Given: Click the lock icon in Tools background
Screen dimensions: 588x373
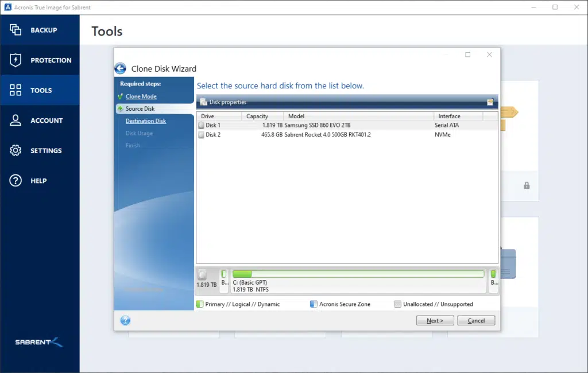Looking at the screenshot, I should pyautogui.click(x=527, y=185).
